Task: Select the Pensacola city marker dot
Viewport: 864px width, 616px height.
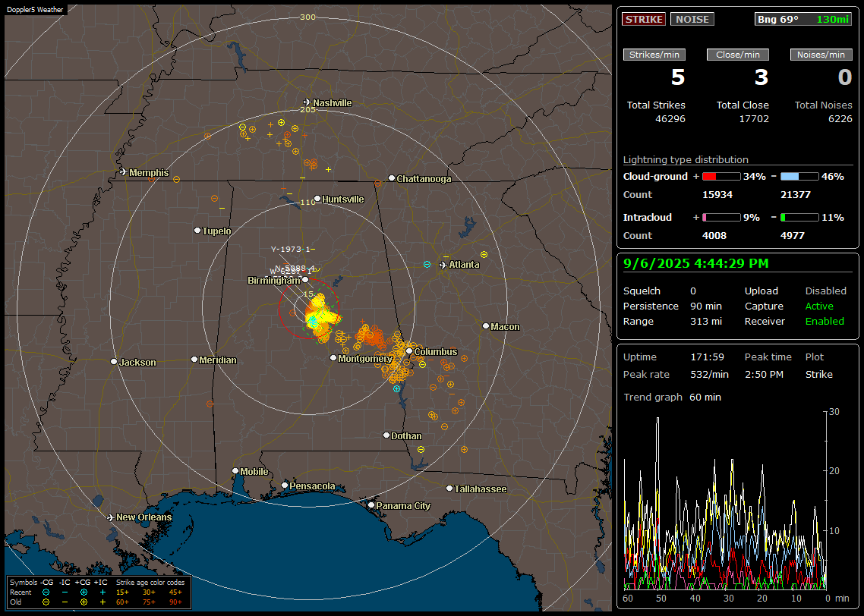Action: (x=285, y=485)
